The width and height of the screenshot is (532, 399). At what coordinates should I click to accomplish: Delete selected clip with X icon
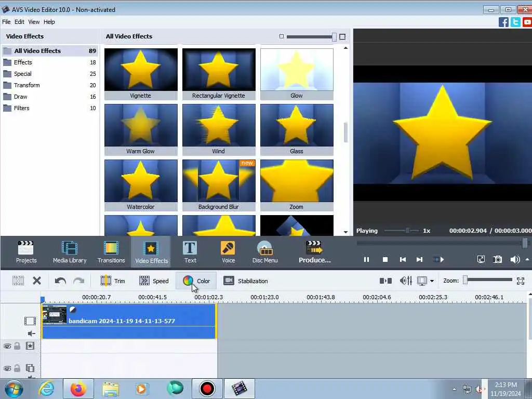click(37, 281)
